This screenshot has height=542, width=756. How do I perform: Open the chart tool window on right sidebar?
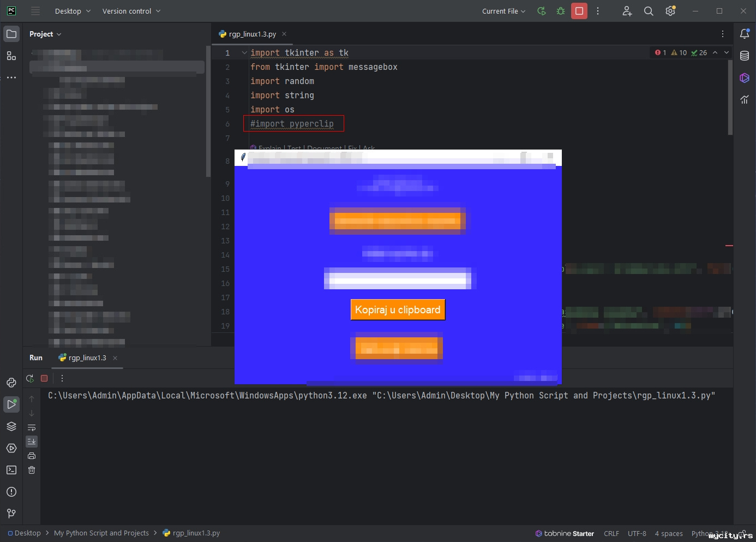[x=745, y=99]
